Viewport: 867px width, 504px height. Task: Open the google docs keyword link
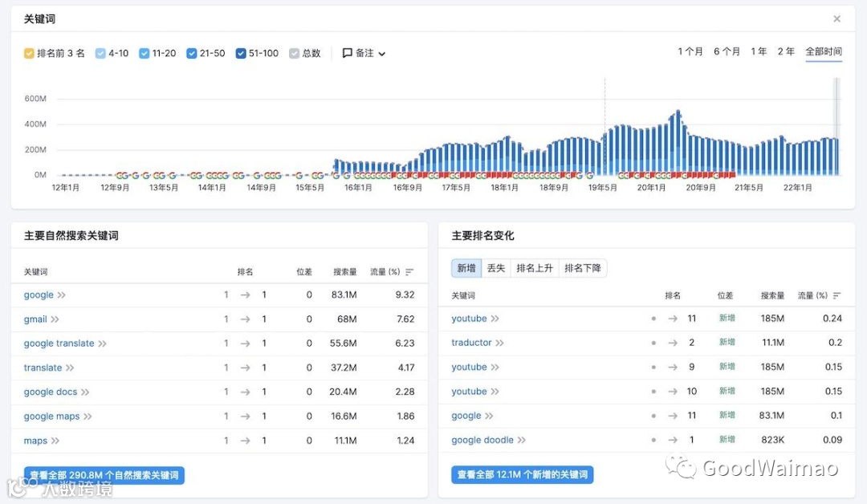tap(51, 392)
